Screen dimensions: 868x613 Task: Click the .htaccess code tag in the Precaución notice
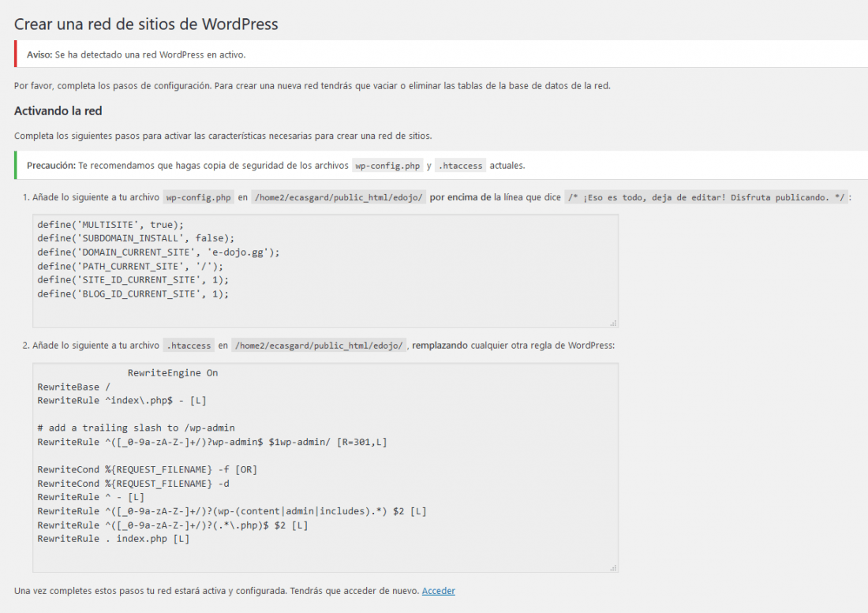pos(461,166)
